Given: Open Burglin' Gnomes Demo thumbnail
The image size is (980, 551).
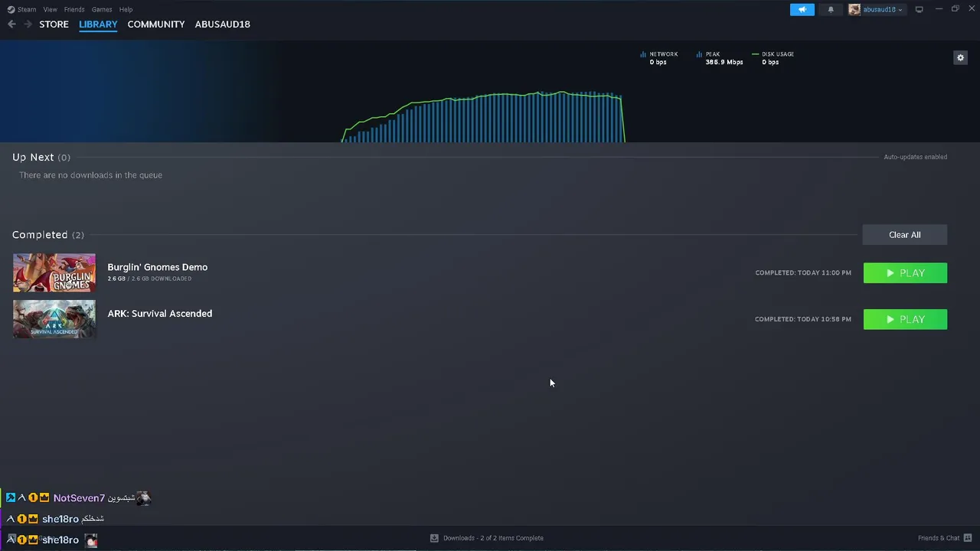Looking at the screenshot, I should click(x=54, y=272).
